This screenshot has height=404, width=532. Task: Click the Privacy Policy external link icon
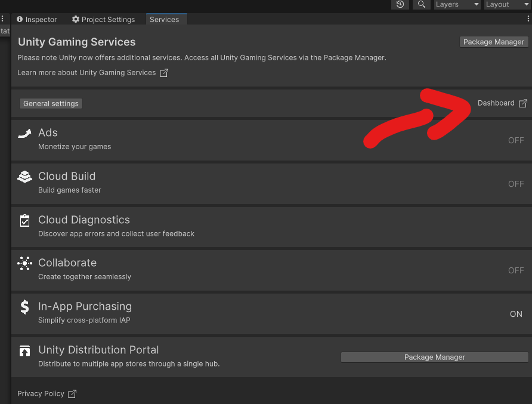(x=72, y=394)
